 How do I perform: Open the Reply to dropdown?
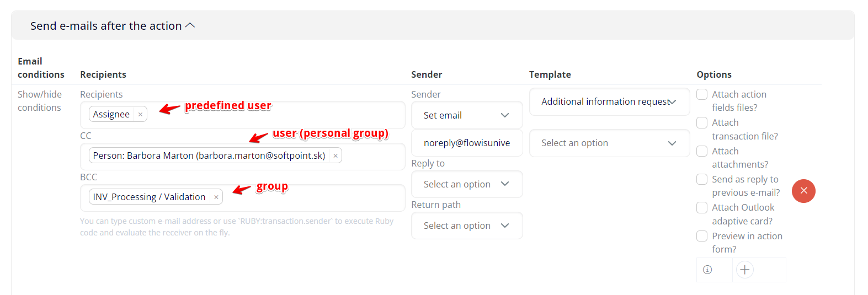[467, 184]
